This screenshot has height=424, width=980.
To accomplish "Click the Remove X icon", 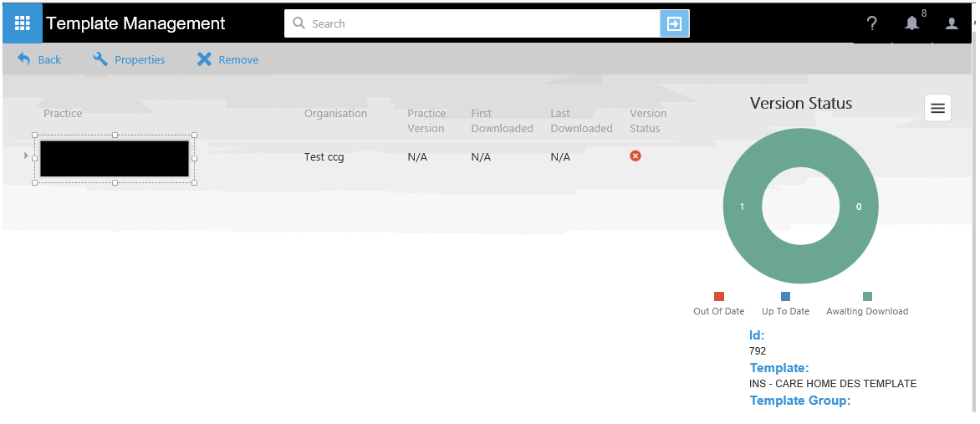I will (204, 59).
